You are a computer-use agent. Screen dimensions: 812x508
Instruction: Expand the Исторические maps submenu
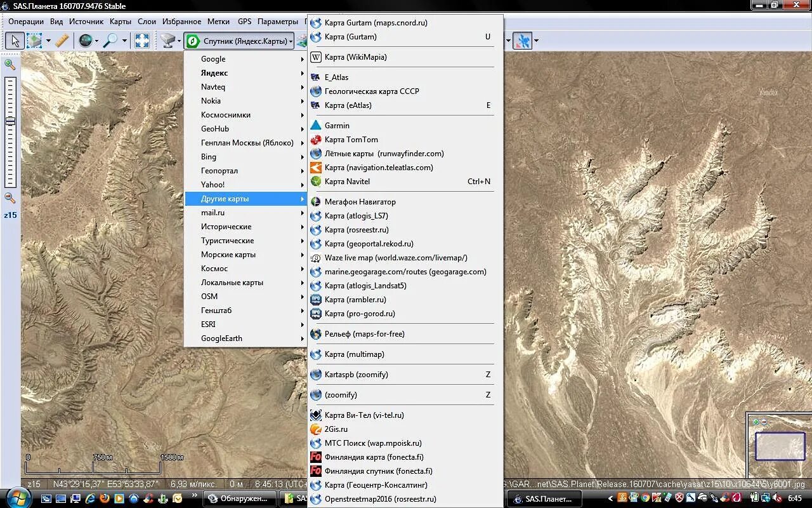click(x=246, y=227)
